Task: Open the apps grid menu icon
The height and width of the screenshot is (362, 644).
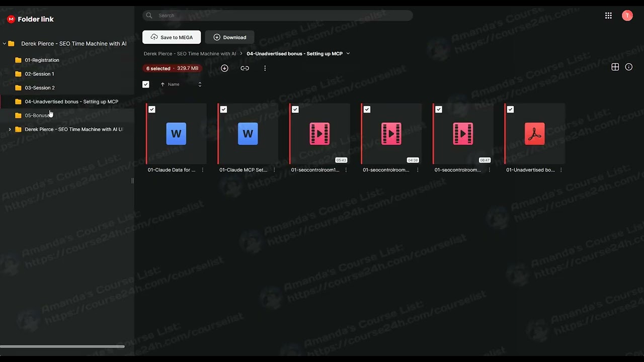Action: (x=608, y=16)
